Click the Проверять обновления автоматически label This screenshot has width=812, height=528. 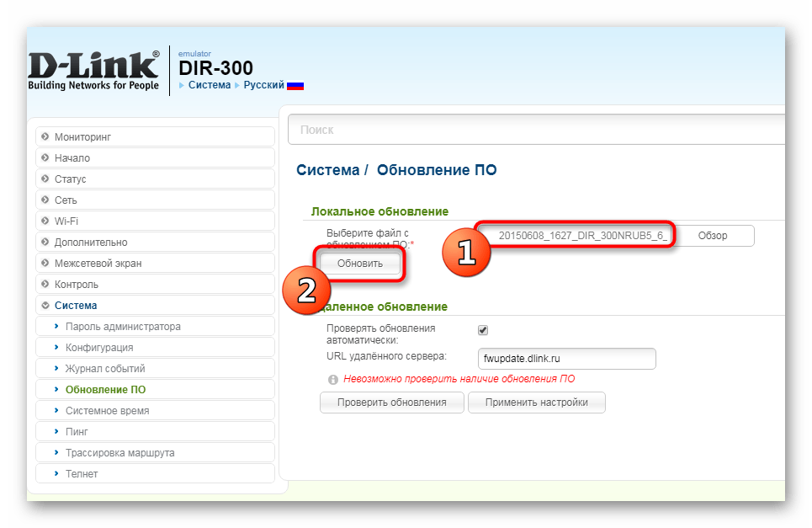click(x=380, y=334)
